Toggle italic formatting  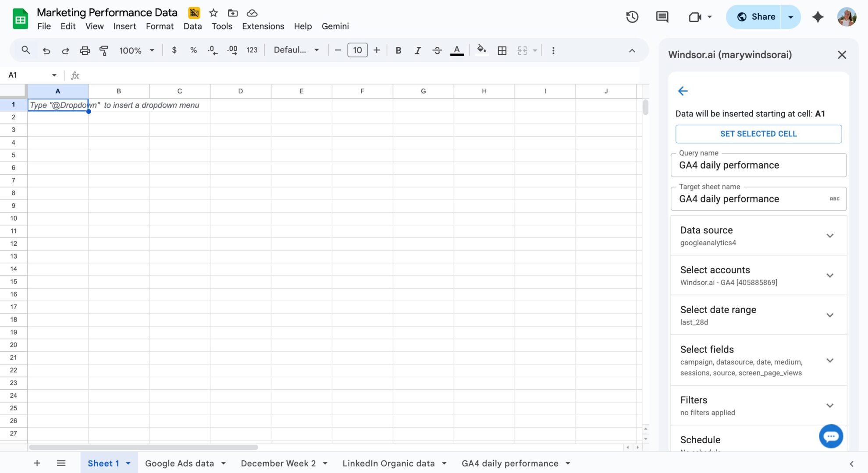point(418,50)
